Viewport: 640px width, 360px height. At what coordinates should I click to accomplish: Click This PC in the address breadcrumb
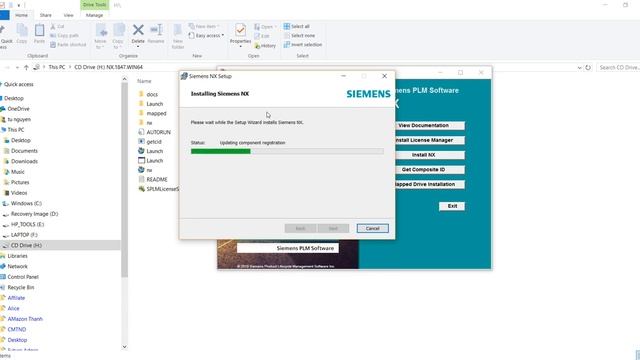pos(57,67)
